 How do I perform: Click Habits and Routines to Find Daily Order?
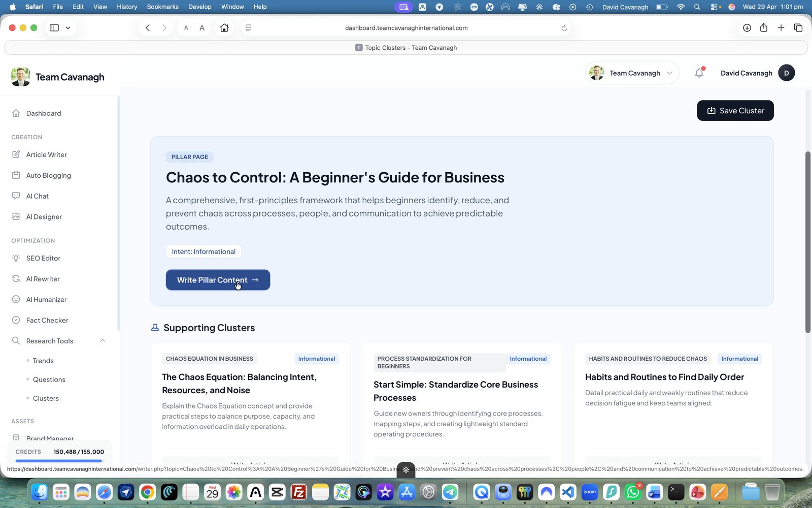point(664,377)
